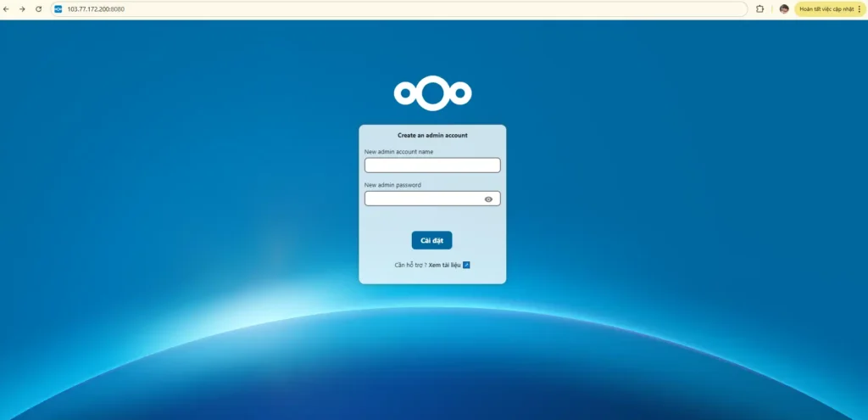Click the address bar showing 103.77.172.200:8080
This screenshot has height=420, width=868.
point(398,8)
